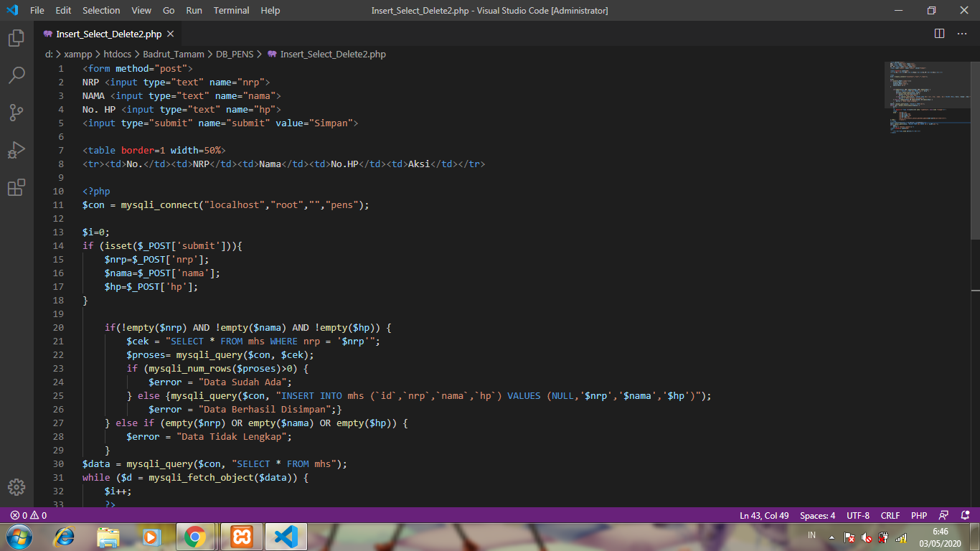Click the network signal tray icon

(x=901, y=537)
